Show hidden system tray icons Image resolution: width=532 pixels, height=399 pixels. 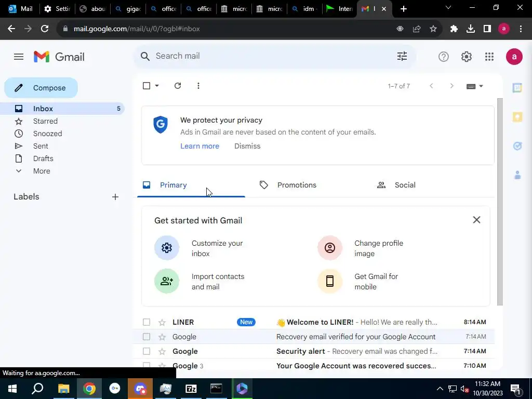pos(440,389)
